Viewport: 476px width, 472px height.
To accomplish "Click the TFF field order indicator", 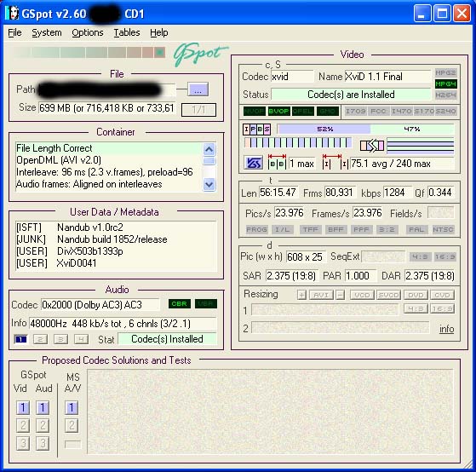I will pyautogui.click(x=310, y=230).
